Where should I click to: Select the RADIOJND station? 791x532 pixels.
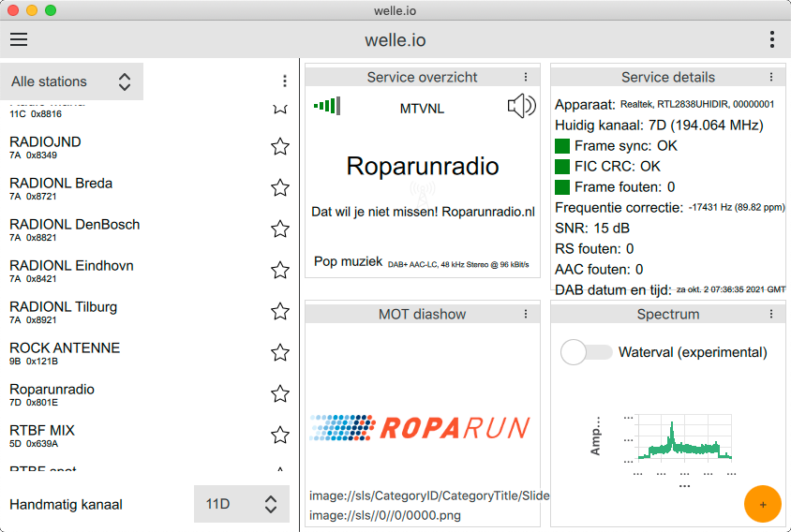[x=149, y=147]
